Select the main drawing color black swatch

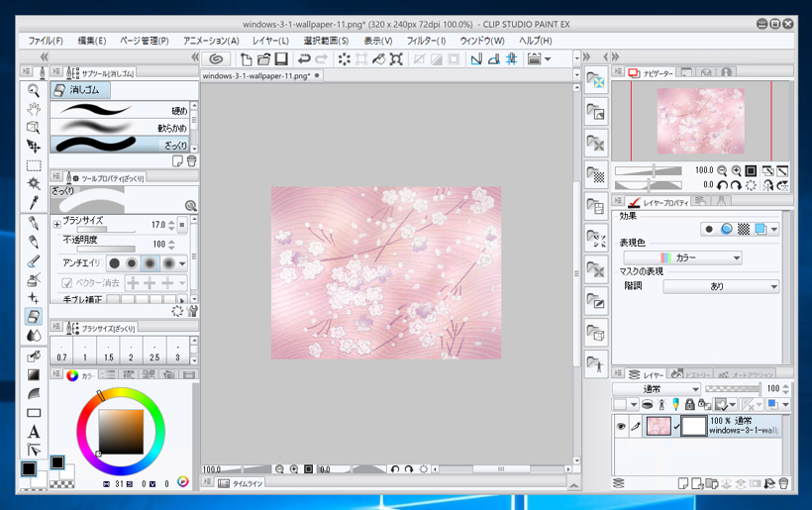pos(29,469)
